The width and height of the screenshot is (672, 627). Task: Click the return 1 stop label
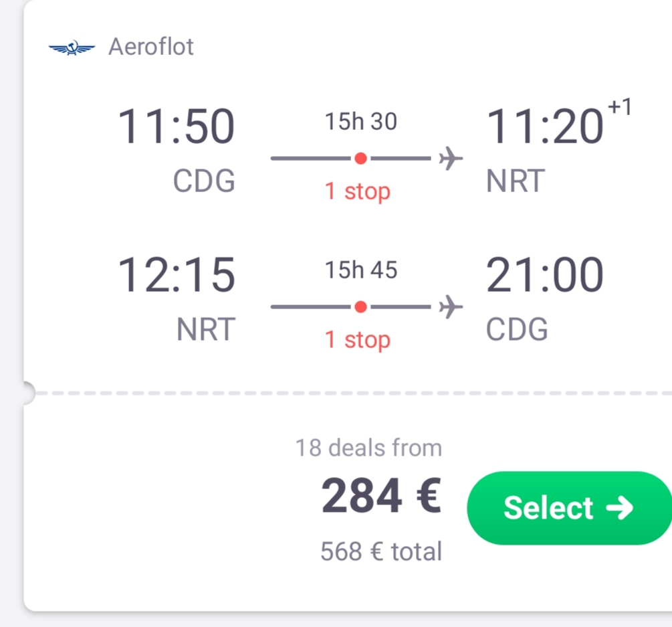[358, 340]
